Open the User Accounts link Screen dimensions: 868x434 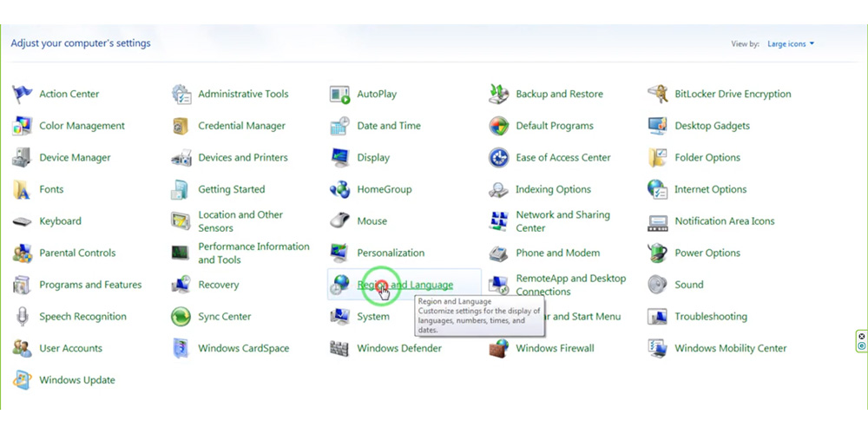tap(70, 348)
